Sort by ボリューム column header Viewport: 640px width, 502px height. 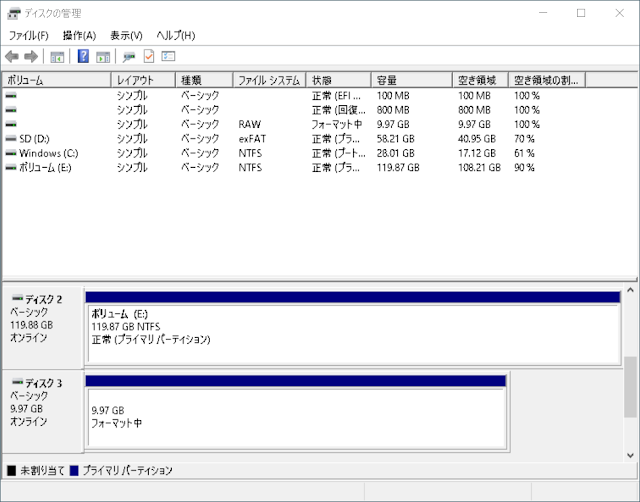pyautogui.click(x=57, y=80)
